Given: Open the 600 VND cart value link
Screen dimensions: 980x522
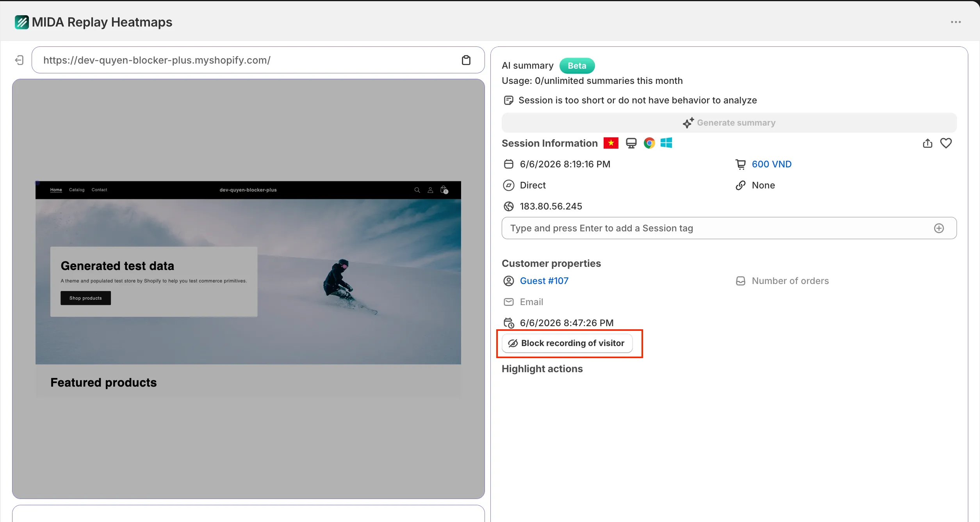Looking at the screenshot, I should pyautogui.click(x=772, y=164).
